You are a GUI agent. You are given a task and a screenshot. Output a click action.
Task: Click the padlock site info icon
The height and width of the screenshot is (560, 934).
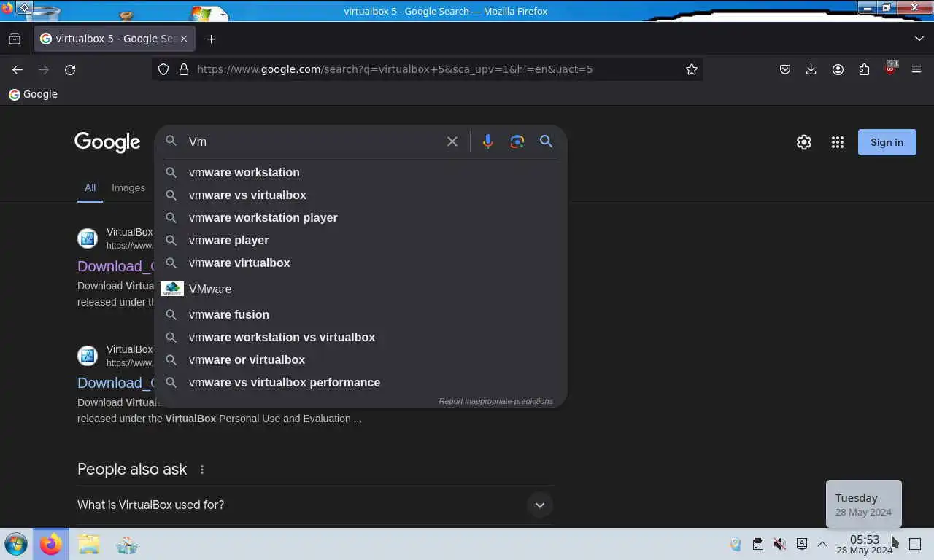coord(183,69)
